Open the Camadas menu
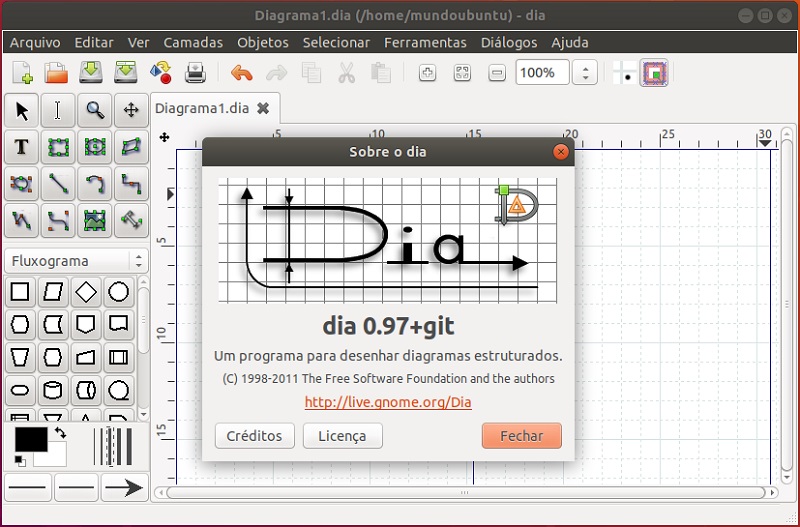 (x=193, y=42)
